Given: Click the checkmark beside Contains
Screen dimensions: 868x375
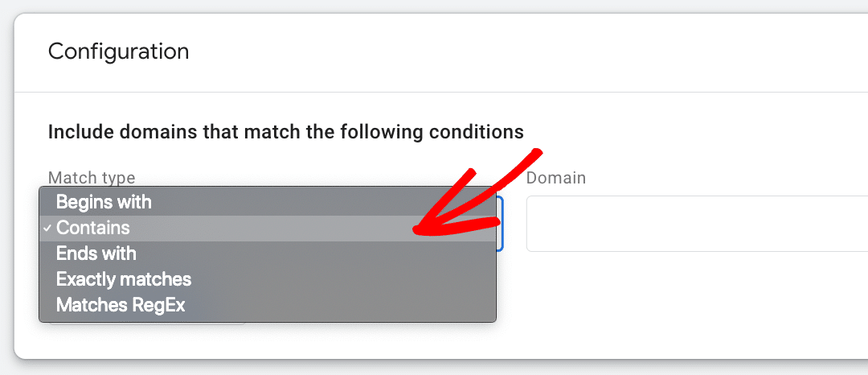Looking at the screenshot, I should (47, 229).
